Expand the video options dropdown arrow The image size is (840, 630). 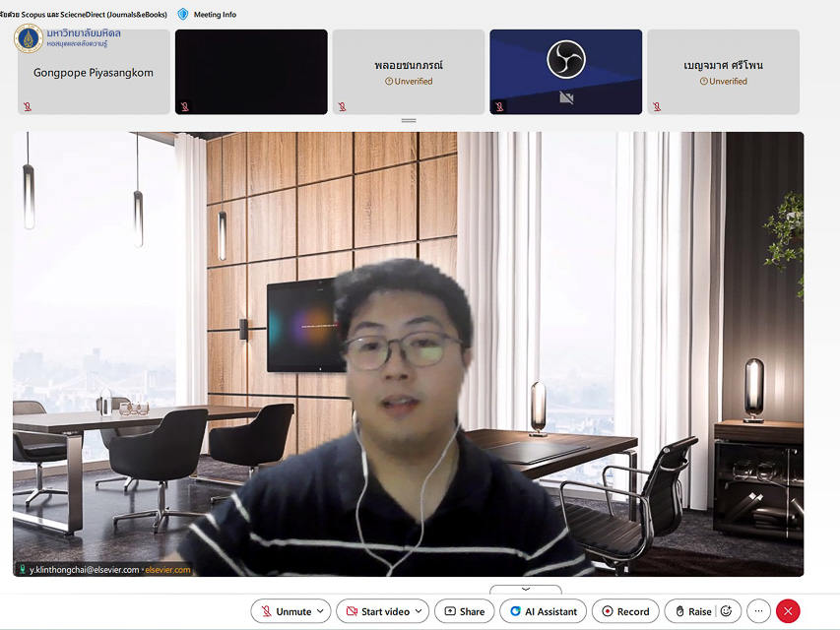click(x=419, y=611)
